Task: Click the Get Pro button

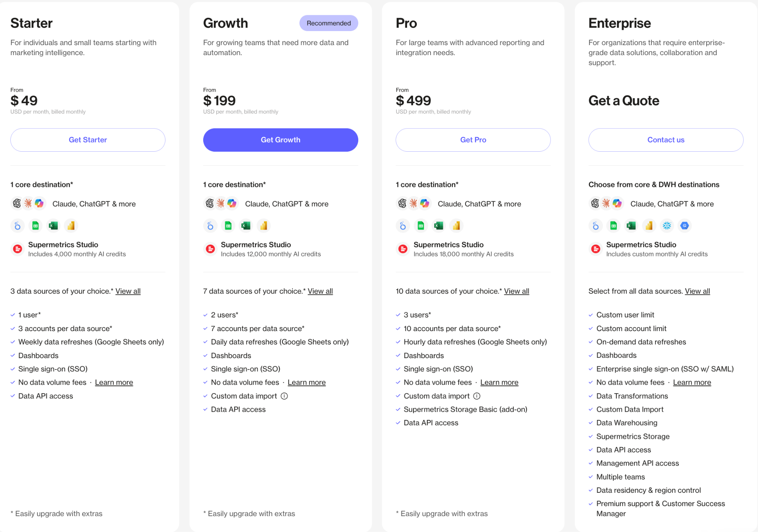Action: [473, 140]
